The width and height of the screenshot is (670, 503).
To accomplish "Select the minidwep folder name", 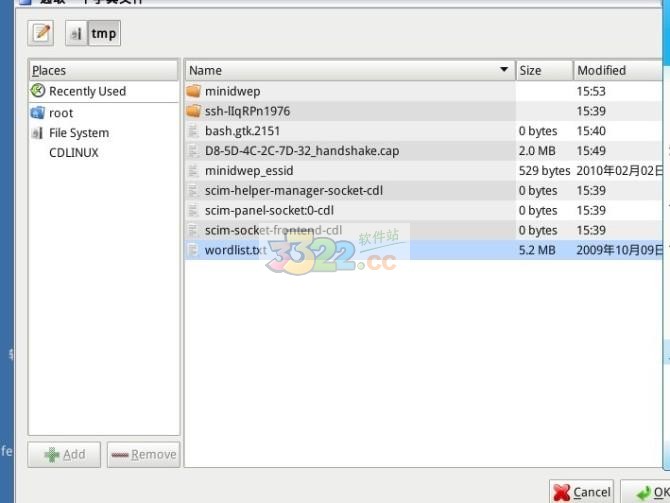I will [232, 91].
